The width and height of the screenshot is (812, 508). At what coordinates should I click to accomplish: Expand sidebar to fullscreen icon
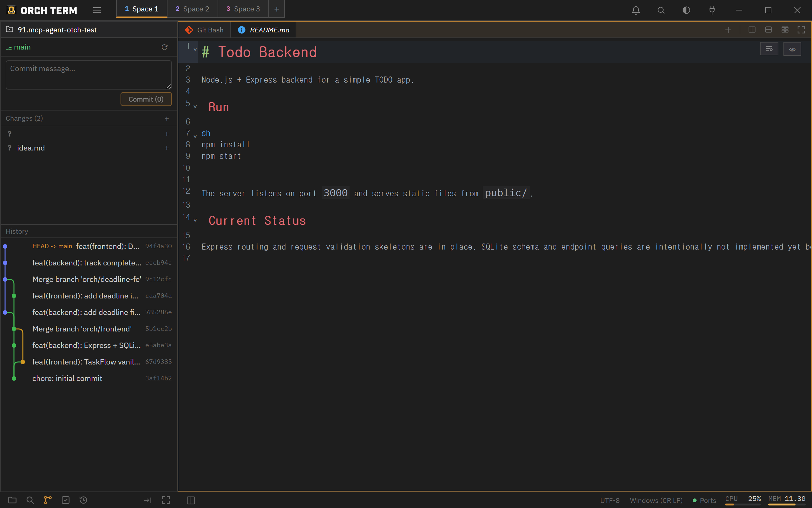pos(166,500)
